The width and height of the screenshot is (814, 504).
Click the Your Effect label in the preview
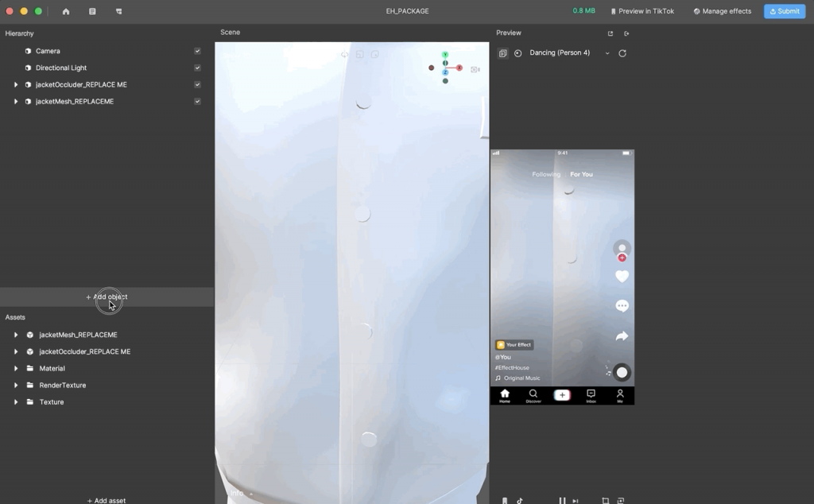[514, 345]
